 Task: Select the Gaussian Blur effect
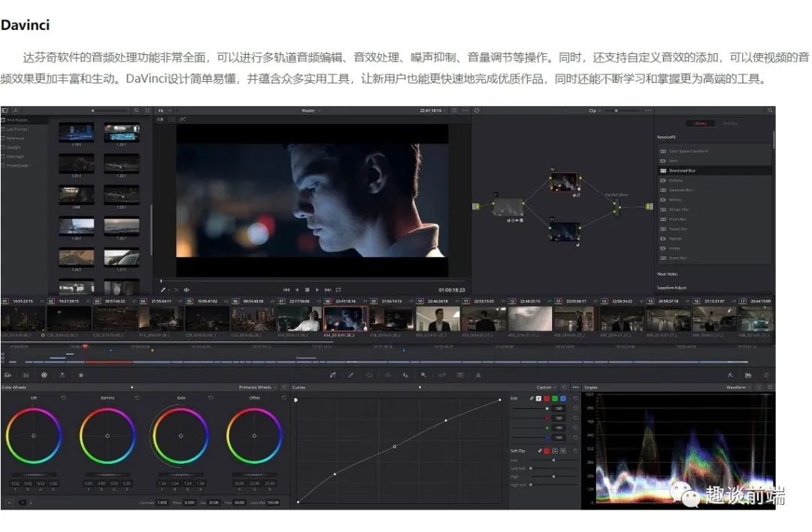[715, 190]
